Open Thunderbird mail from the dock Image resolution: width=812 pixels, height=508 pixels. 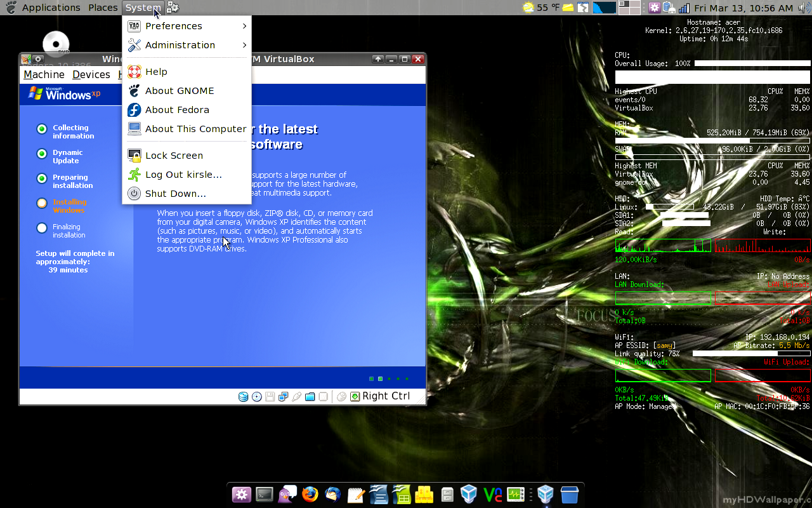pos(333,494)
